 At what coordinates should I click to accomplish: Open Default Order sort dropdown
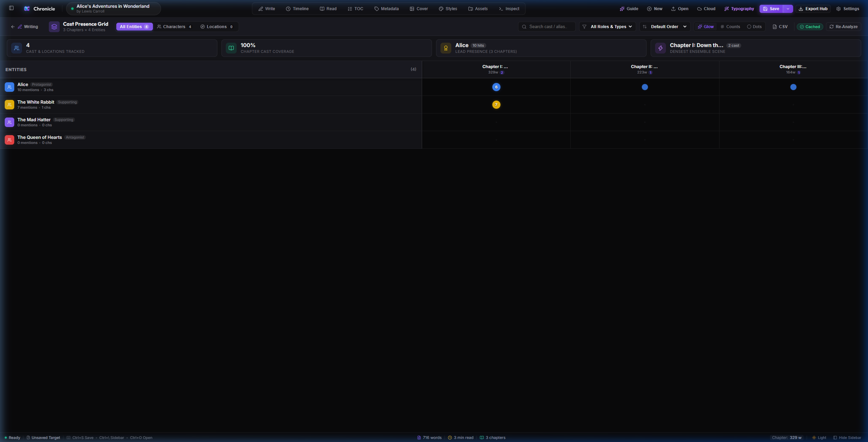pos(665,27)
